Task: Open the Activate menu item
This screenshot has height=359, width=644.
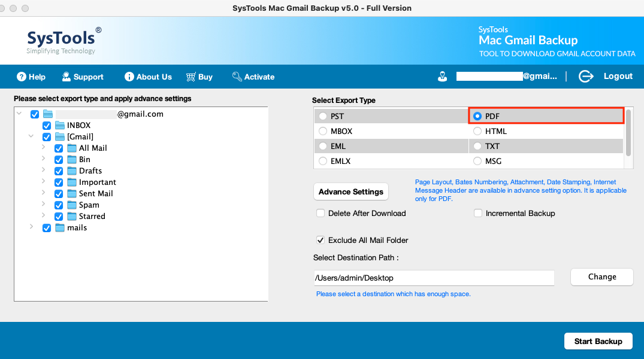Action: click(253, 77)
